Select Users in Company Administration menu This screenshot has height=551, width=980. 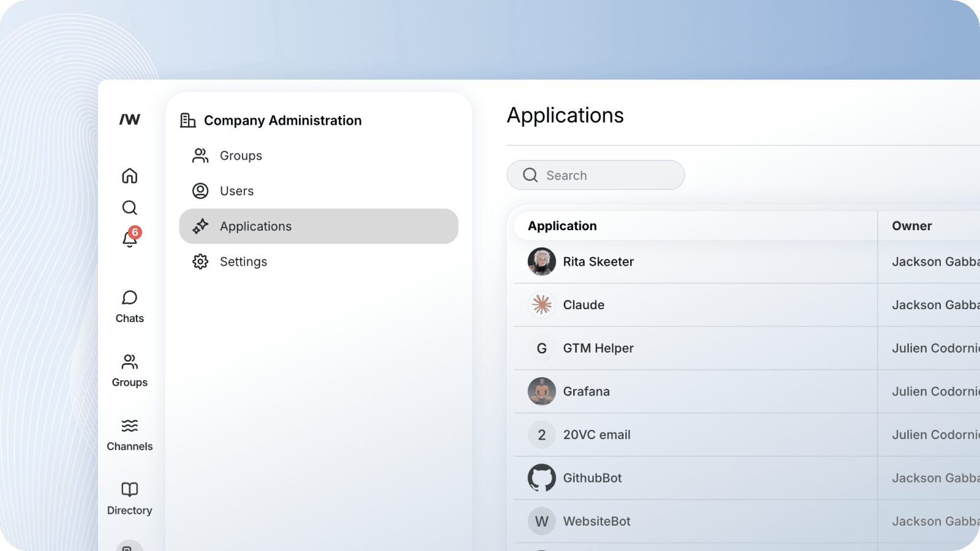[318, 191]
